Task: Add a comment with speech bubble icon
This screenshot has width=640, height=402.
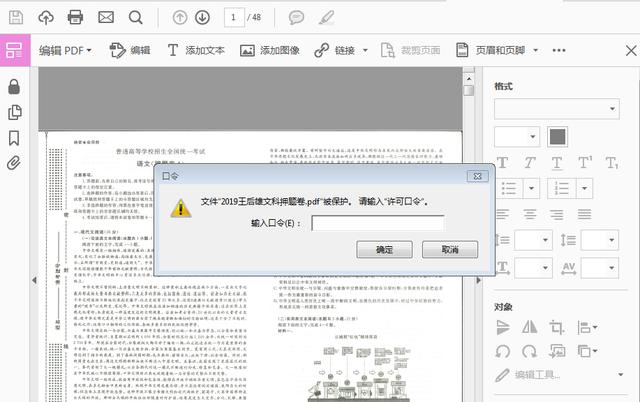Action: pos(296,18)
